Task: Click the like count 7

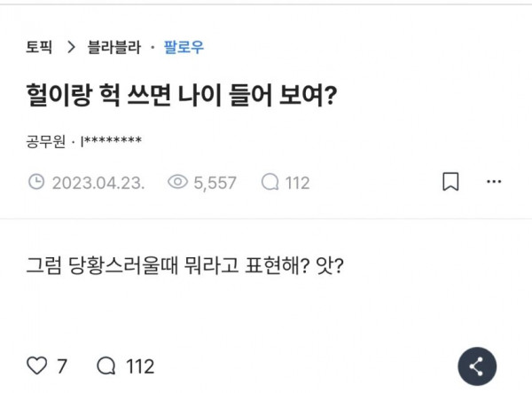Action: (x=61, y=365)
